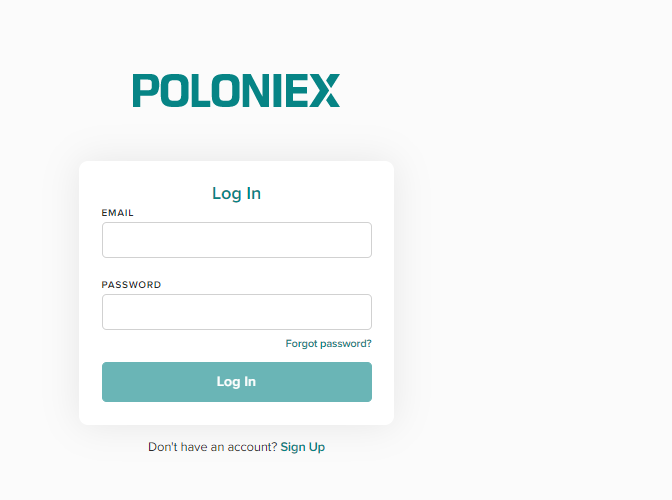Screen dimensions: 672x500
Task: Return home via the teal Poloniex wordmark
Action: (x=236, y=90)
